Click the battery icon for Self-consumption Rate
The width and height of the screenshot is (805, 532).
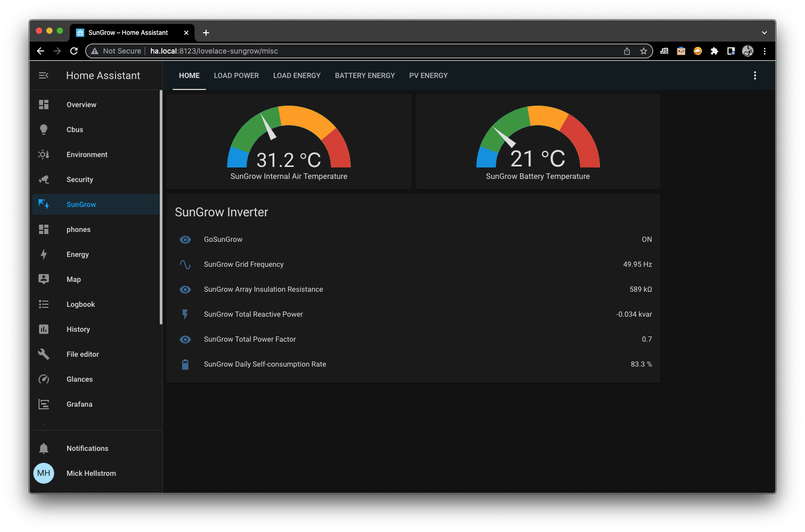[185, 364]
